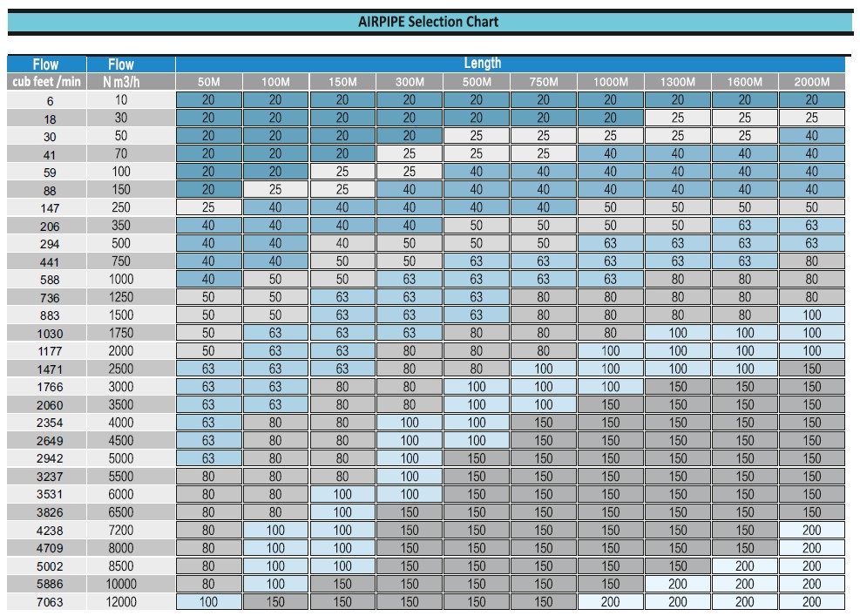Select the 150M cell in the 3531 cfm row
The image size is (860, 616).
tap(342, 494)
